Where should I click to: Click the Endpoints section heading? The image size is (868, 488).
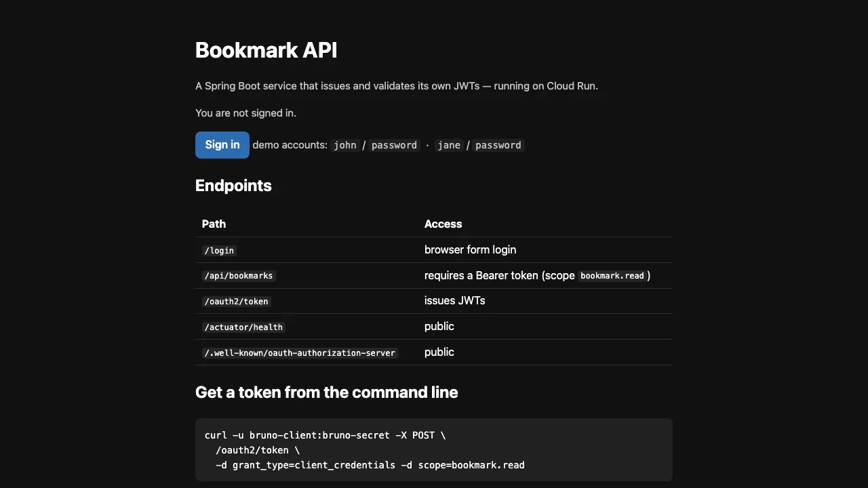pyautogui.click(x=233, y=186)
